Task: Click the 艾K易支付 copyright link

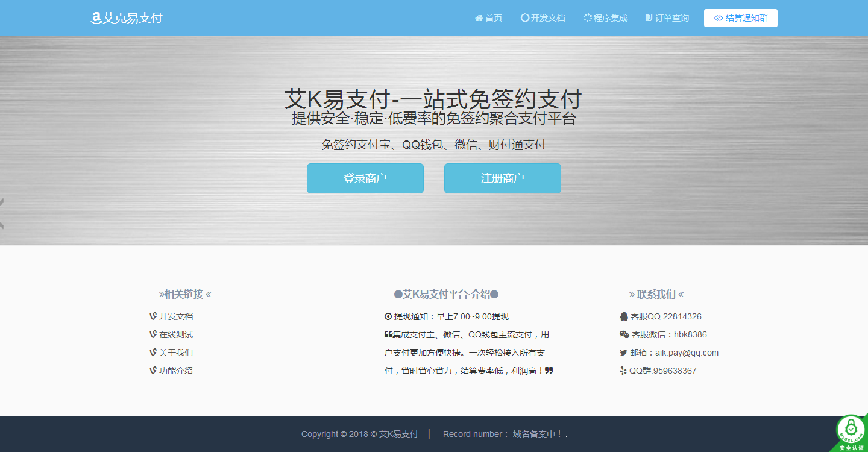Action: tap(398, 434)
